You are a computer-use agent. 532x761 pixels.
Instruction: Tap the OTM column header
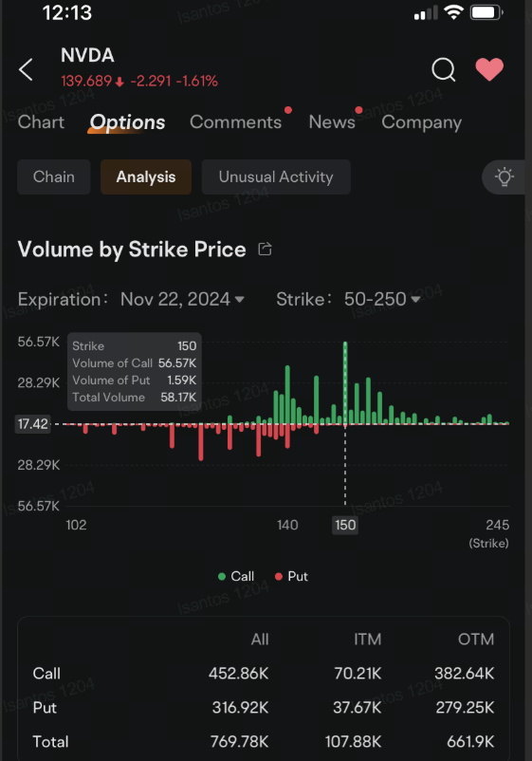476,640
